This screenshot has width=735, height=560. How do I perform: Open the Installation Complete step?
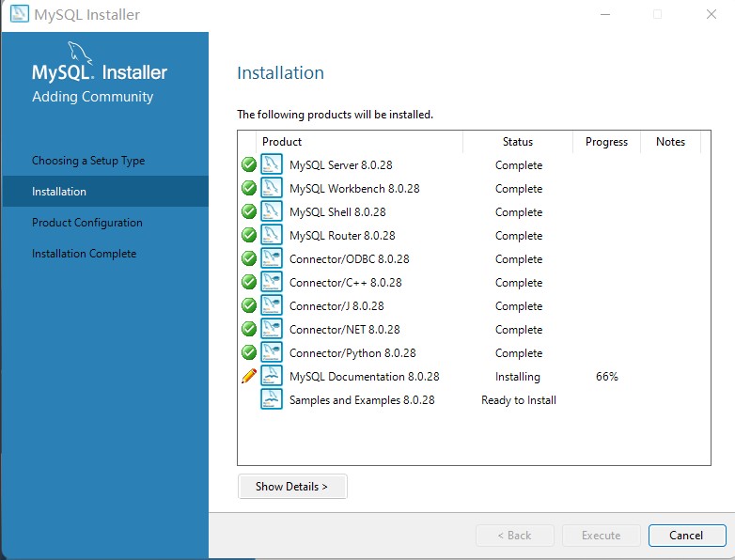coord(85,253)
